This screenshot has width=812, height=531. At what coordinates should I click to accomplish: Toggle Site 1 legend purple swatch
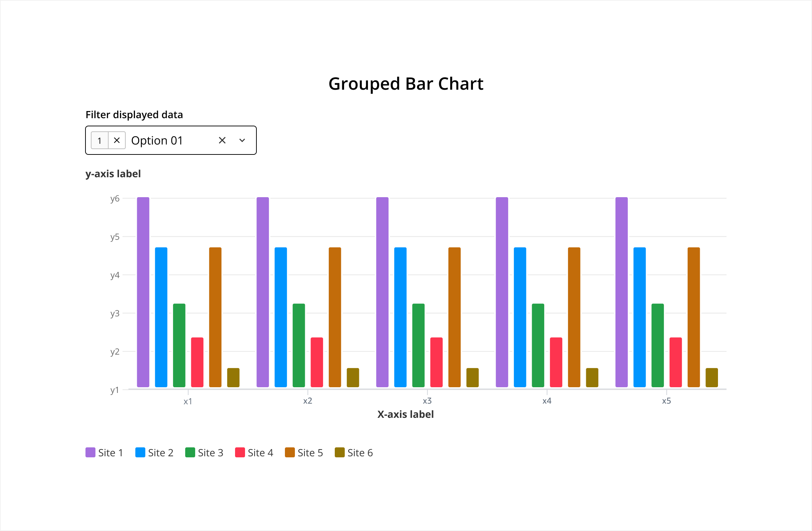(x=90, y=452)
